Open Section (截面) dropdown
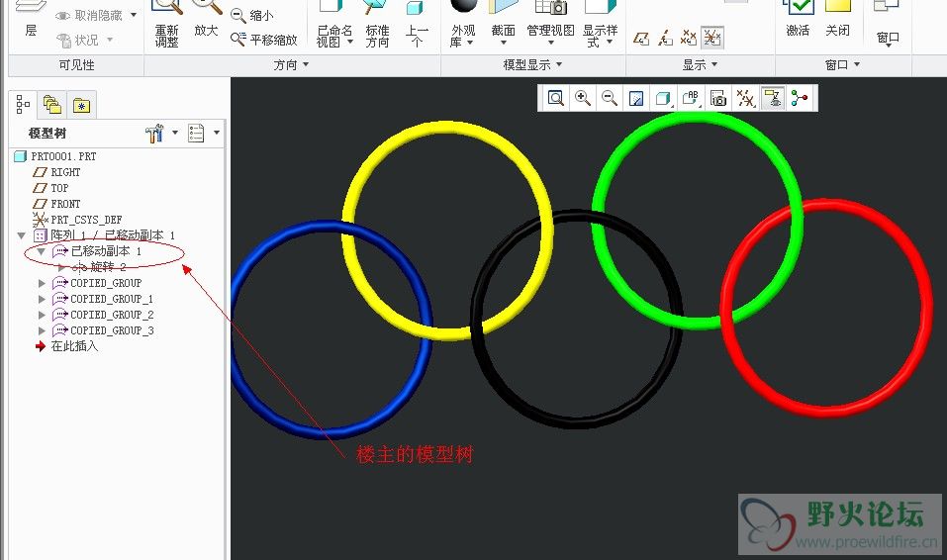Screen dimensions: 947x560 pyautogui.click(x=503, y=24)
